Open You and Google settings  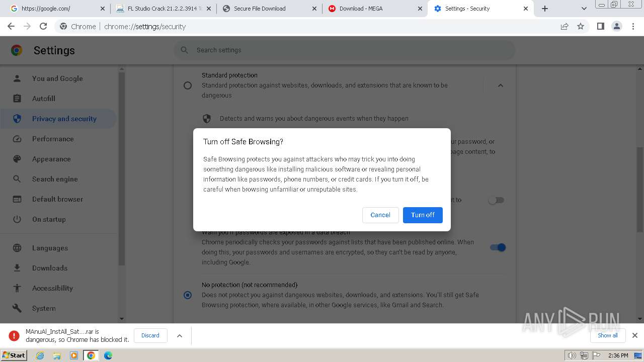(x=57, y=78)
